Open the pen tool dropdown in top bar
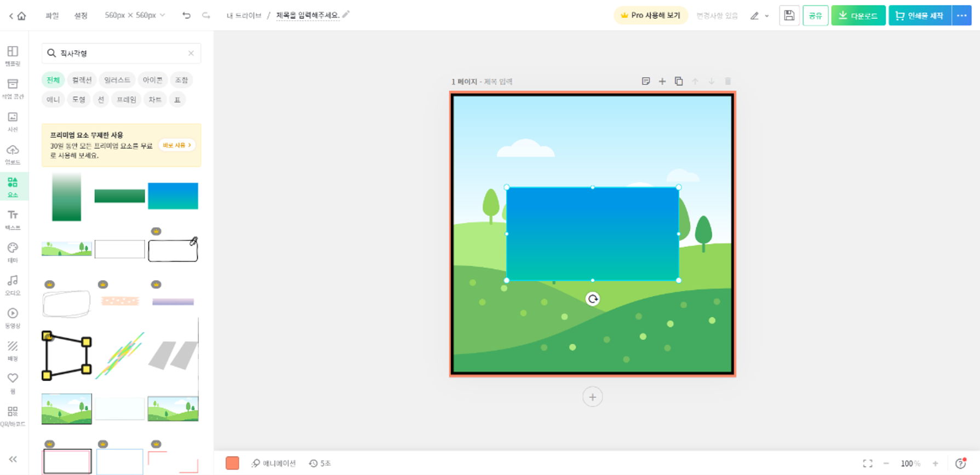 click(x=759, y=16)
